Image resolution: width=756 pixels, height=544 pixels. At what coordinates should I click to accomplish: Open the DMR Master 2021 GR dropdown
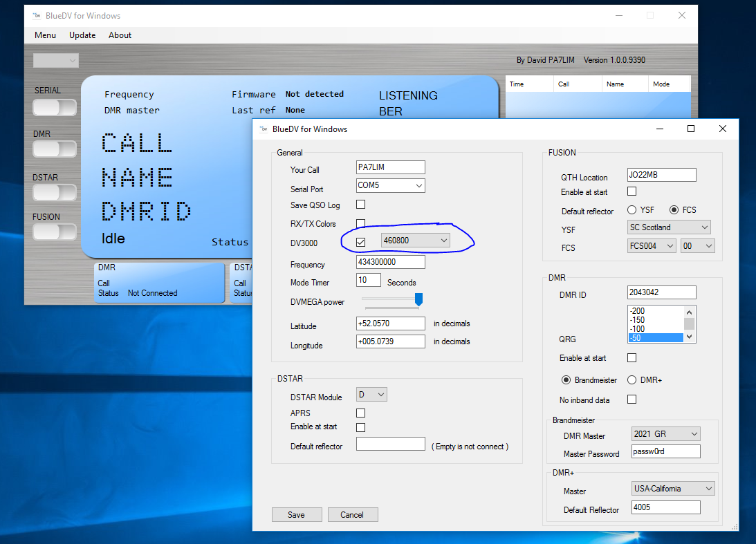point(666,433)
